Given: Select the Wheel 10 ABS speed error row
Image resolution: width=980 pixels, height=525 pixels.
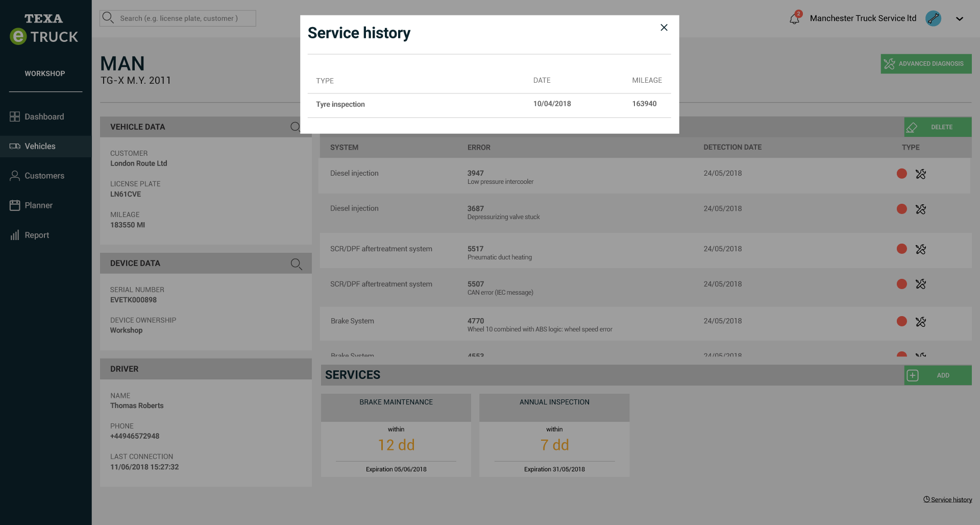Looking at the screenshot, I should coord(645,324).
